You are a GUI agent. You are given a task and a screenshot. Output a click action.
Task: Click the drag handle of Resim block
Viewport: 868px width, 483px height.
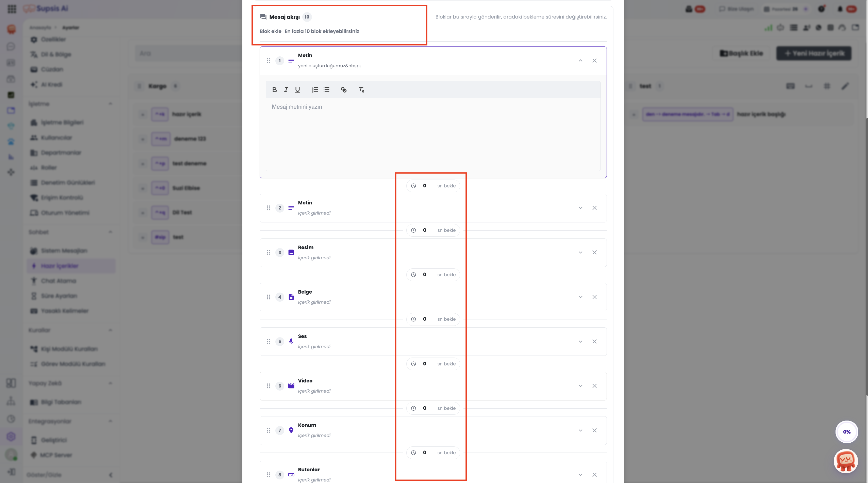point(268,252)
